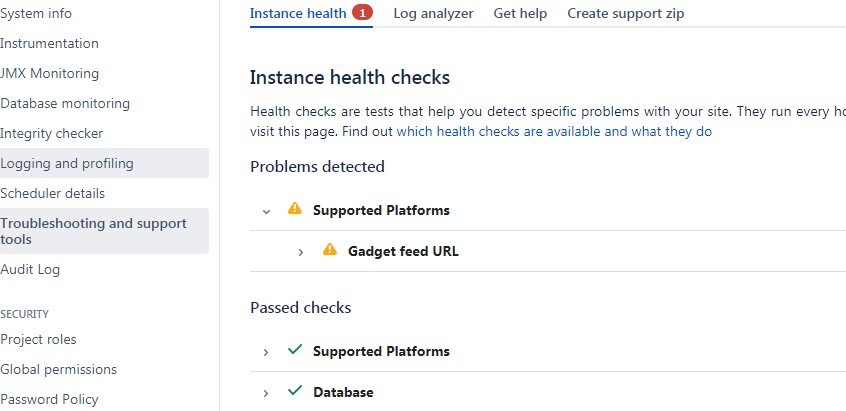Go to Create support zip tab
Screen dimensions: 846x411
pos(625,13)
